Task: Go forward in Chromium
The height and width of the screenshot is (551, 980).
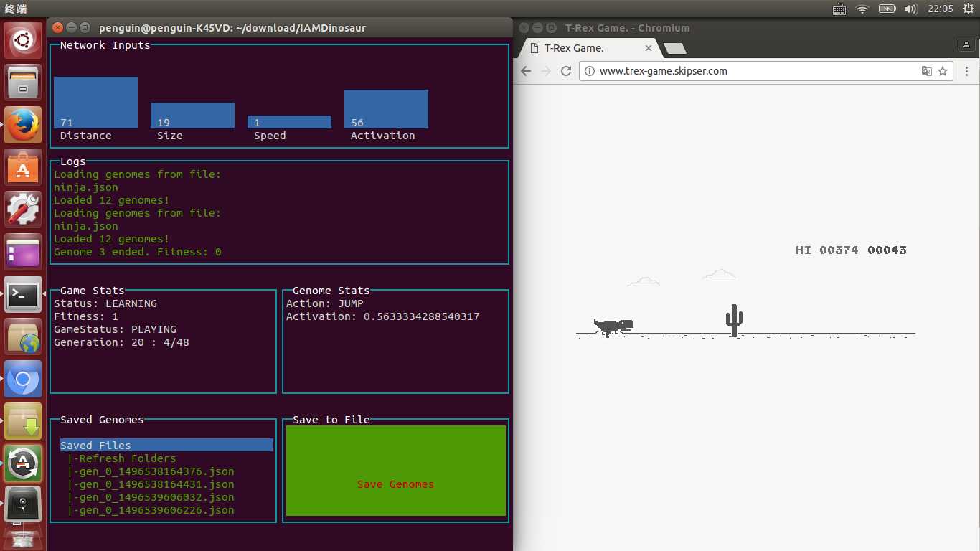Action: [546, 71]
